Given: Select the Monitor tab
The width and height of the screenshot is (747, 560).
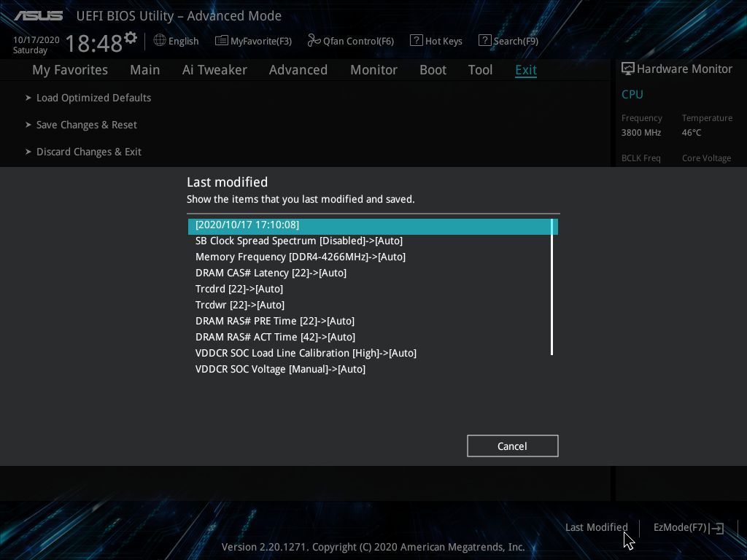Looking at the screenshot, I should coord(373,70).
